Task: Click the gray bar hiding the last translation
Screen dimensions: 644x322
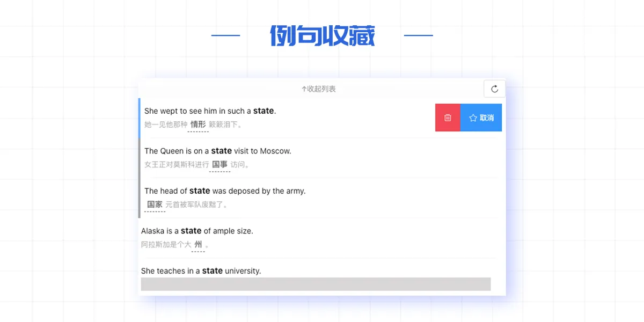Action: [x=316, y=284]
